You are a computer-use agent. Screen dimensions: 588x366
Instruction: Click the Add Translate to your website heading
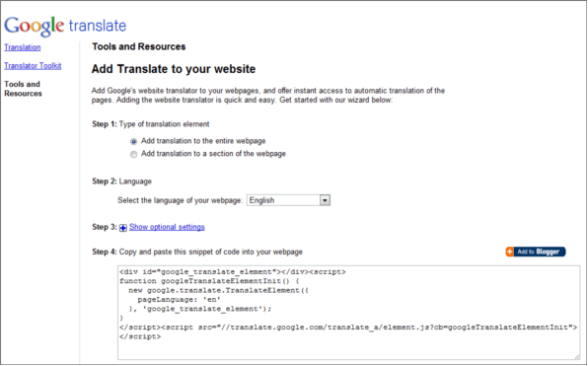point(174,69)
